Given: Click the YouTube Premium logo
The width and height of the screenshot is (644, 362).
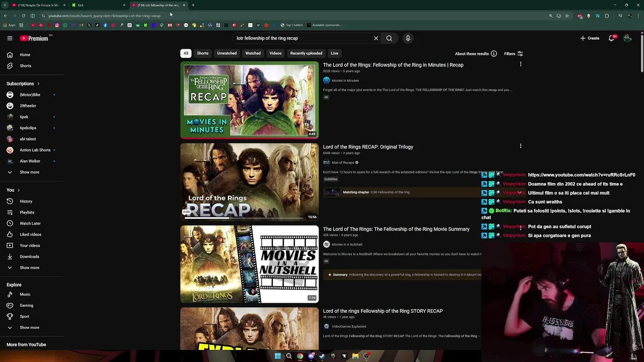Looking at the screenshot, I should pos(34,38).
